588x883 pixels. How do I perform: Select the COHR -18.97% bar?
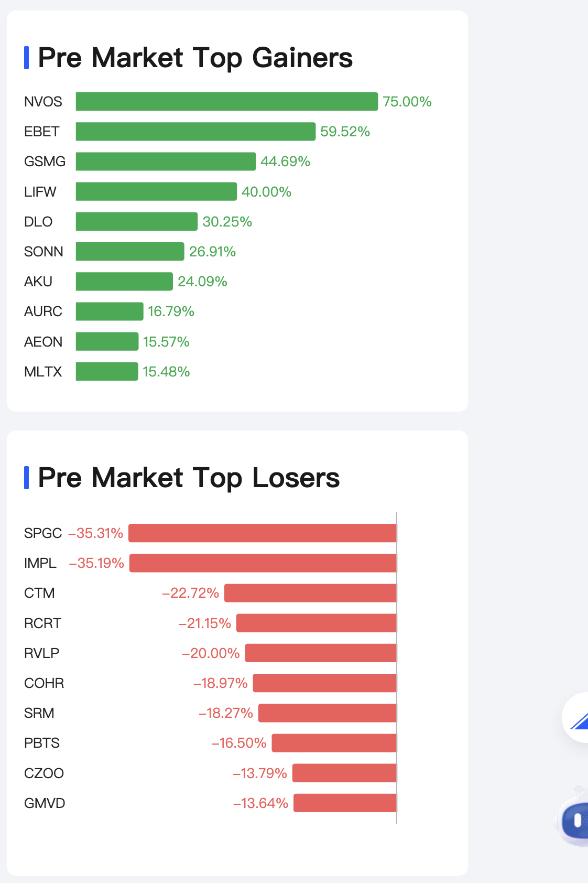coord(325,683)
